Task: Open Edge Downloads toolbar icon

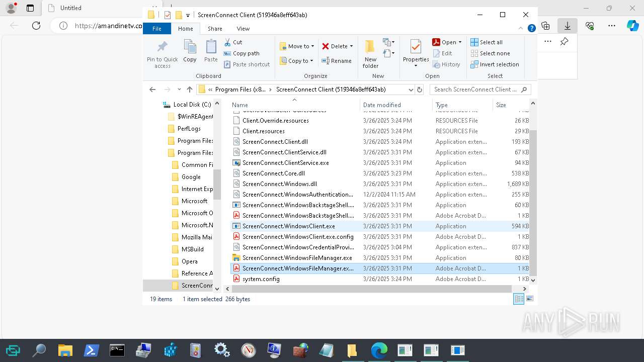Action: click(568, 25)
